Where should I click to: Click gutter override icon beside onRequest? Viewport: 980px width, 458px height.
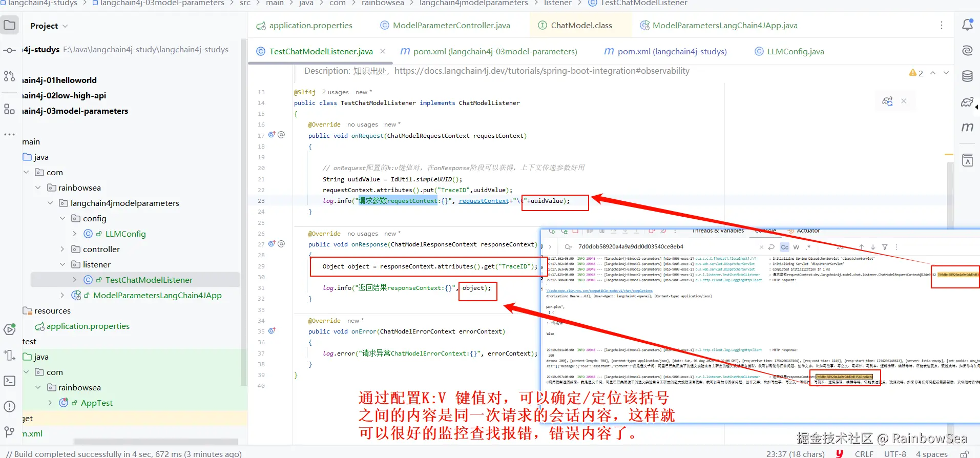pyautogui.click(x=272, y=135)
